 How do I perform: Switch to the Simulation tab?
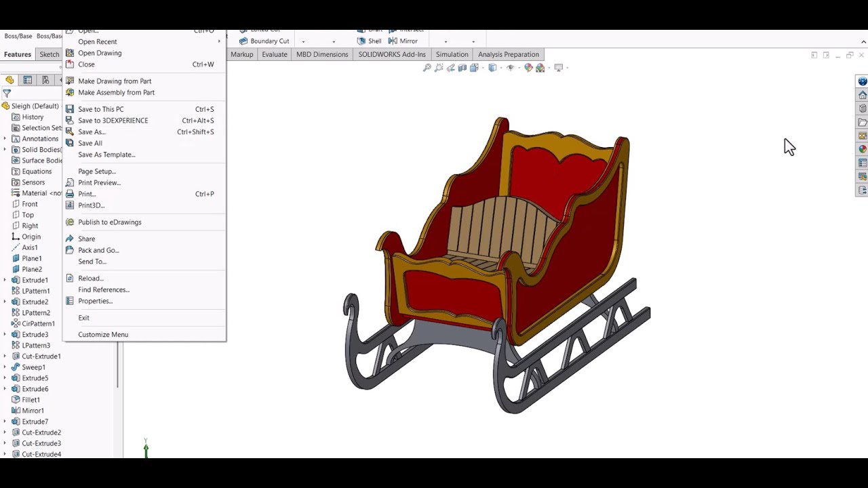click(x=452, y=54)
